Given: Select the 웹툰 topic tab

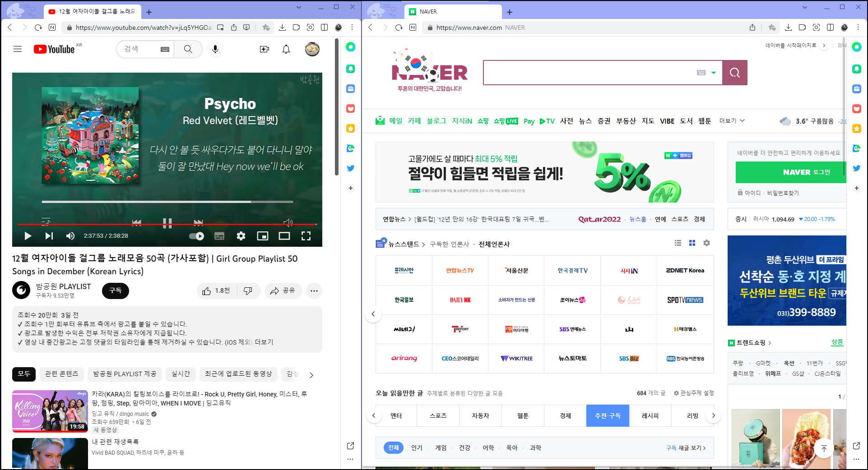Looking at the screenshot, I should coord(523,416).
